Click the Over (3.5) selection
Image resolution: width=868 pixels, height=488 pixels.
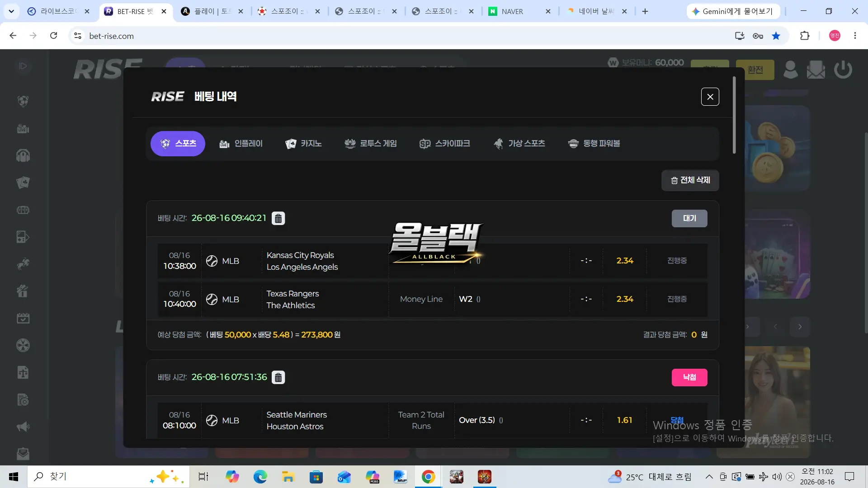tap(477, 420)
